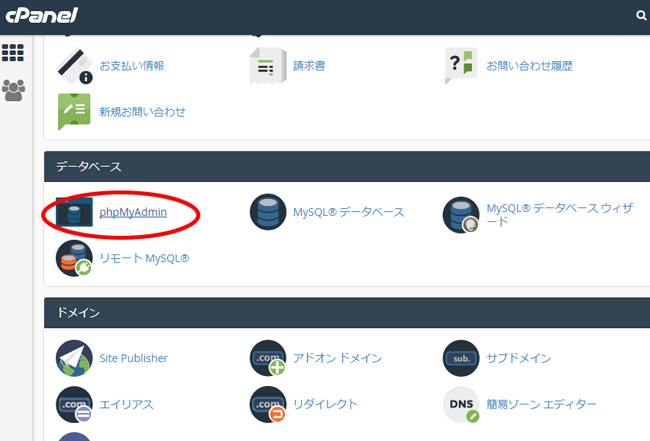This screenshot has height=441, width=650.
Task: Open the home grid icon in sidebar
Action: pyautogui.click(x=13, y=53)
